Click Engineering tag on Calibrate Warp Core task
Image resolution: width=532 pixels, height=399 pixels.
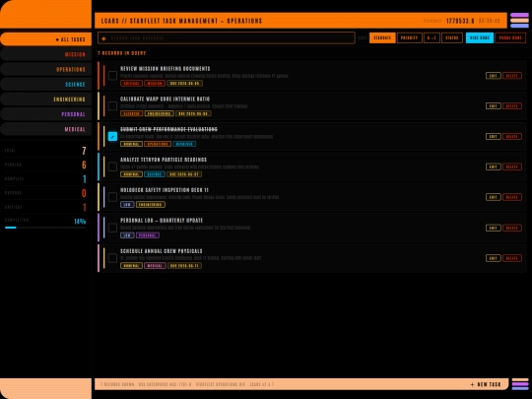pyautogui.click(x=159, y=113)
